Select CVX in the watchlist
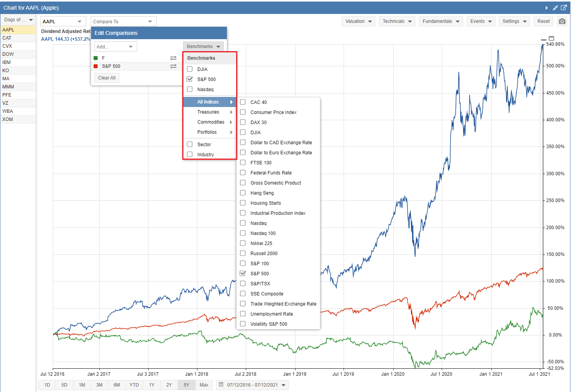 18,46
